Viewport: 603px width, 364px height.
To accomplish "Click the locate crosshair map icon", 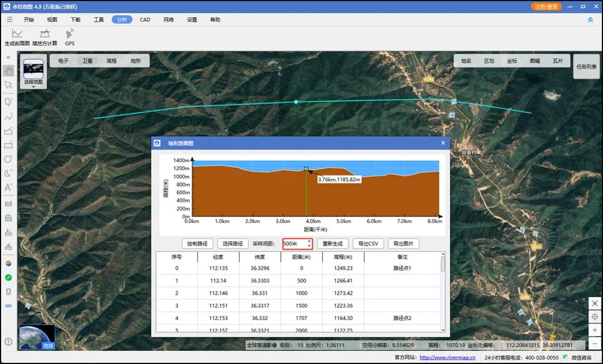I will point(595,317).
